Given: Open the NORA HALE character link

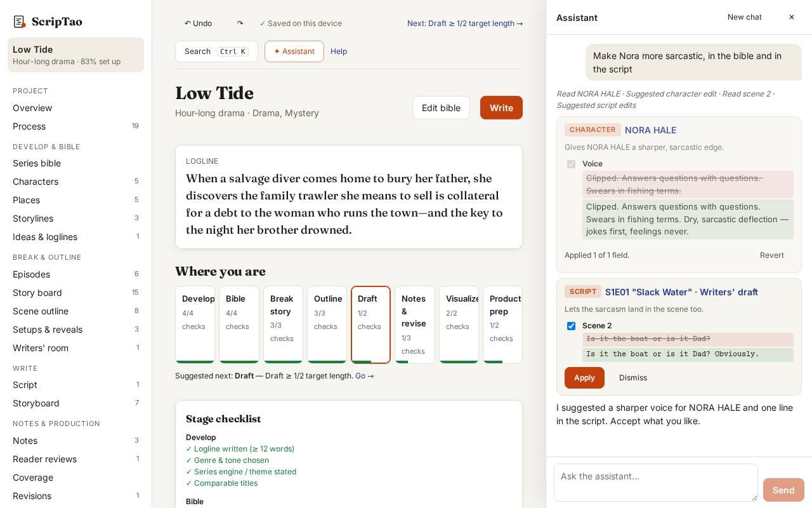Looking at the screenshot, I should [x=650, y=130].
